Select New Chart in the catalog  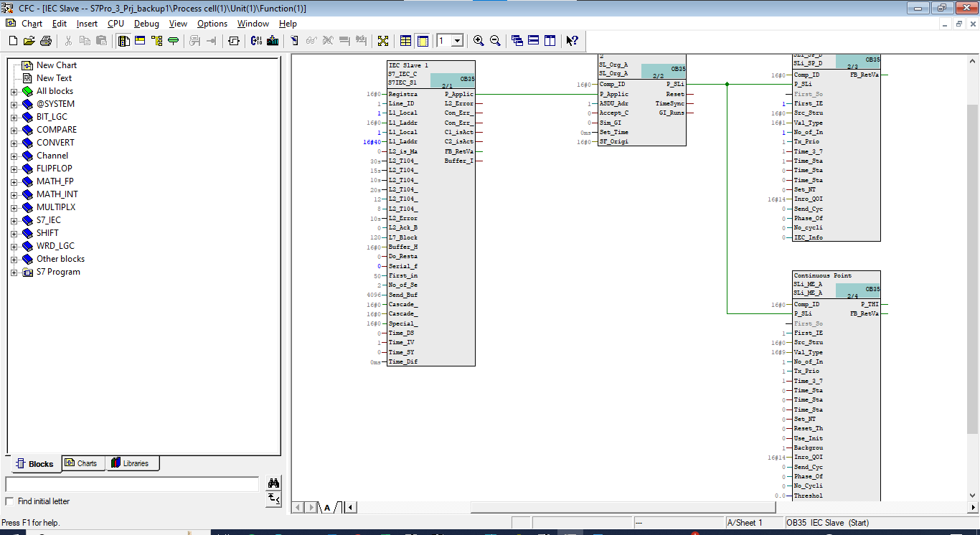[x=56, y=65]
